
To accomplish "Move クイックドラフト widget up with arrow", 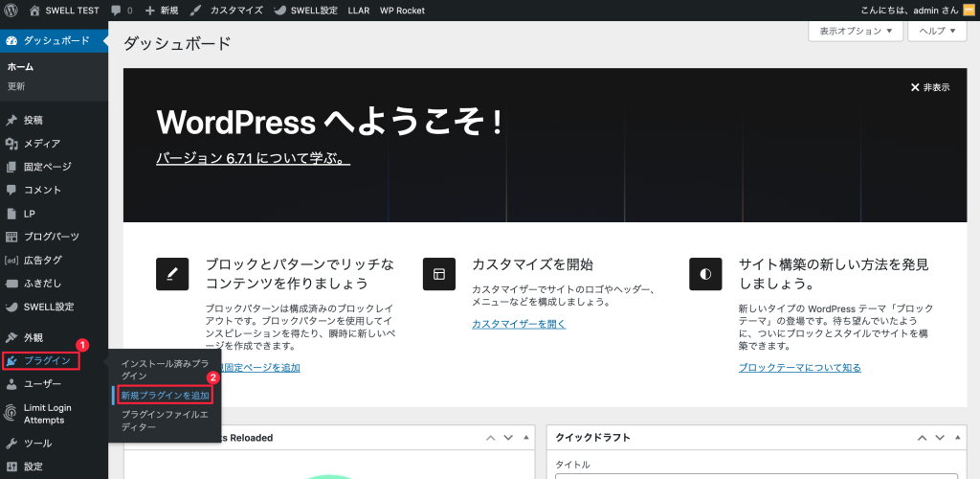I will tap(923, 438).
